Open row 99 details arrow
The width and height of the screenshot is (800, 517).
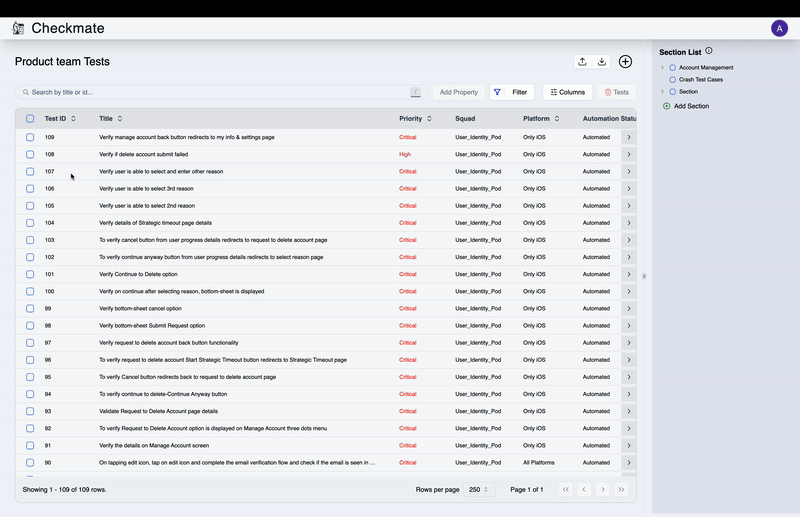coord(629,308)
